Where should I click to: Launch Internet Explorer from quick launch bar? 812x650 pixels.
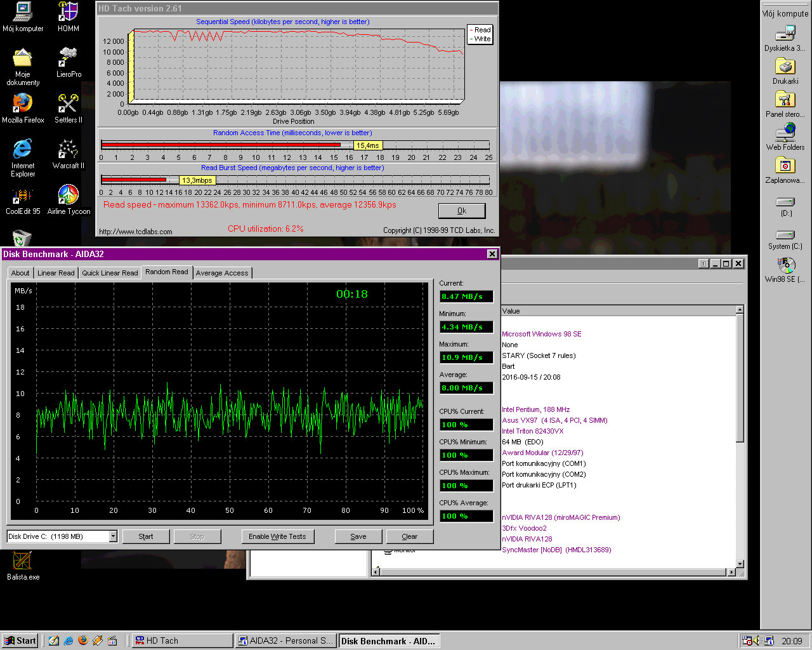(x=69, y=640)
